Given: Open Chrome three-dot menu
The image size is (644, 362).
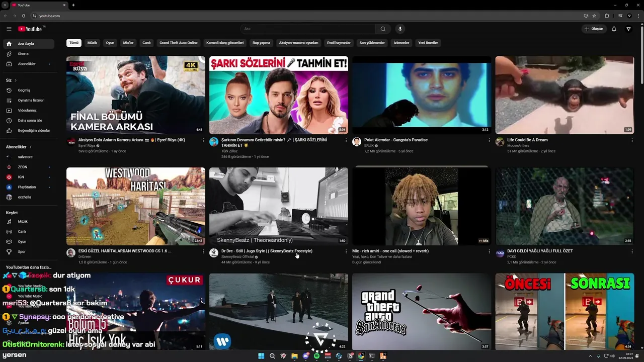Looking at the screenshot, I should click(x=638, y=16).
